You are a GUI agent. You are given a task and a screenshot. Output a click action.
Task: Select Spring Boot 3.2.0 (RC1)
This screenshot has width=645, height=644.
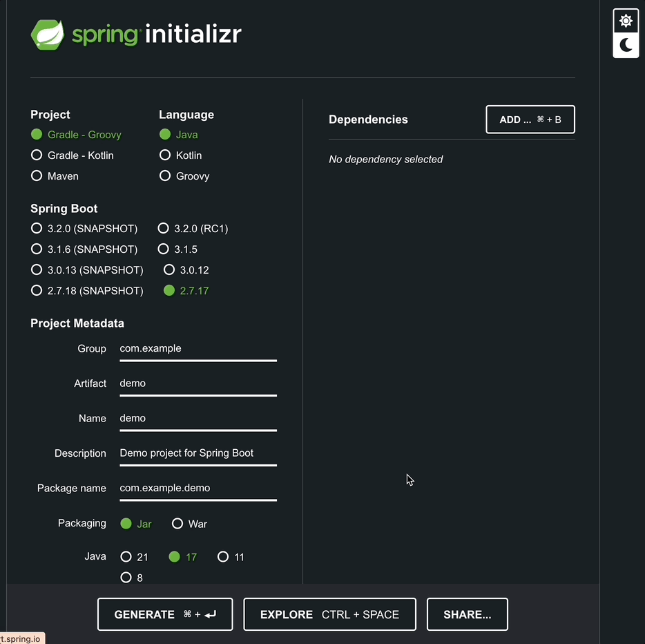(x=193, y=229)
